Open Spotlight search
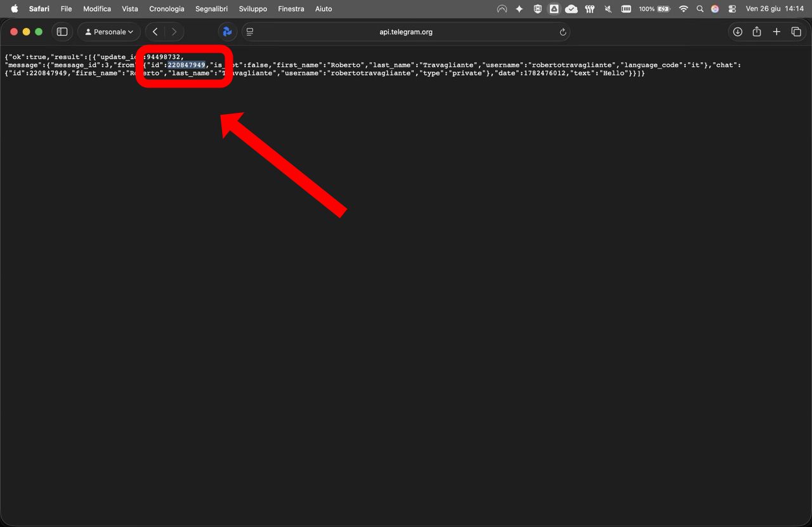Screen dimensions: 812x527 pyautogui.click(x=700, y=9)
